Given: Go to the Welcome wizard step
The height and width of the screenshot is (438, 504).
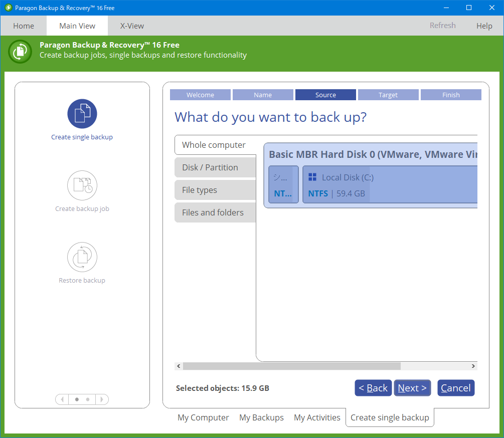Looking at the screenshot, I should pyautogui.click(x=200, y=95).
